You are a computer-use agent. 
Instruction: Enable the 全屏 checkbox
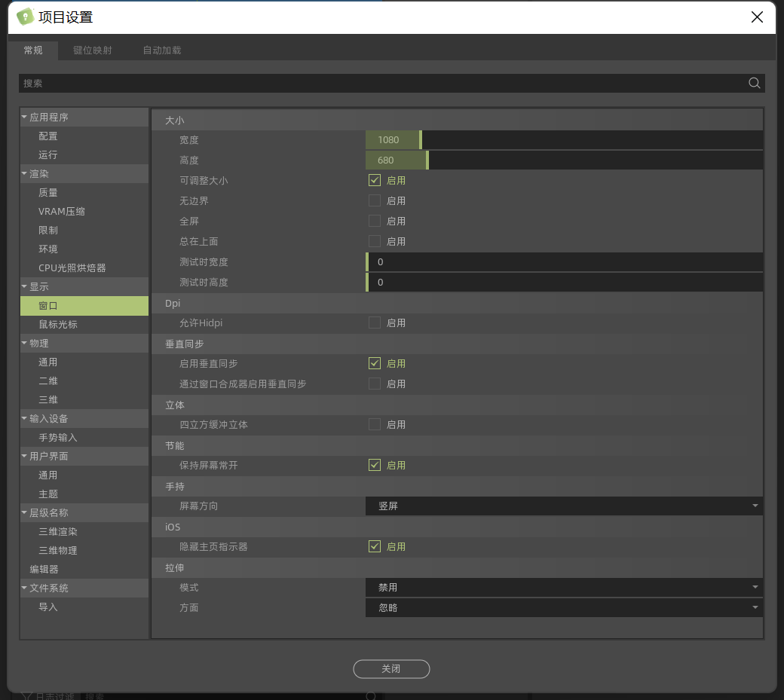pyautogui.click(x=375, y=222)
